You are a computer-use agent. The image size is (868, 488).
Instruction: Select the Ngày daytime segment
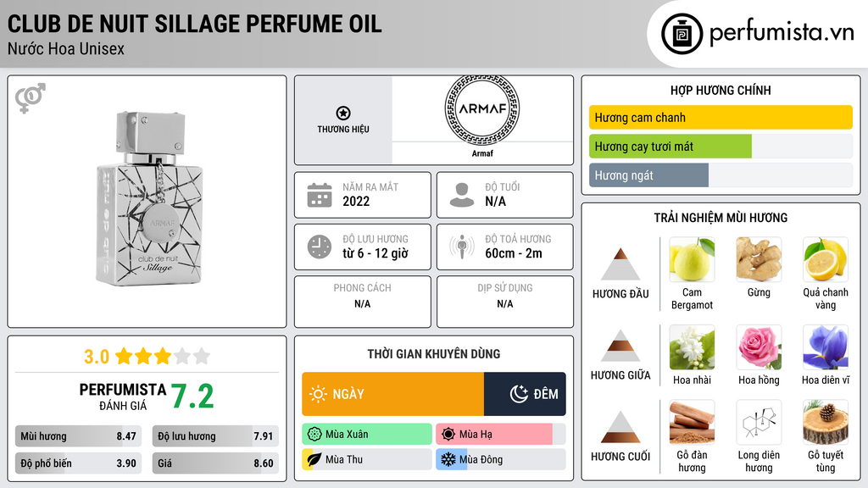point(392,394)
